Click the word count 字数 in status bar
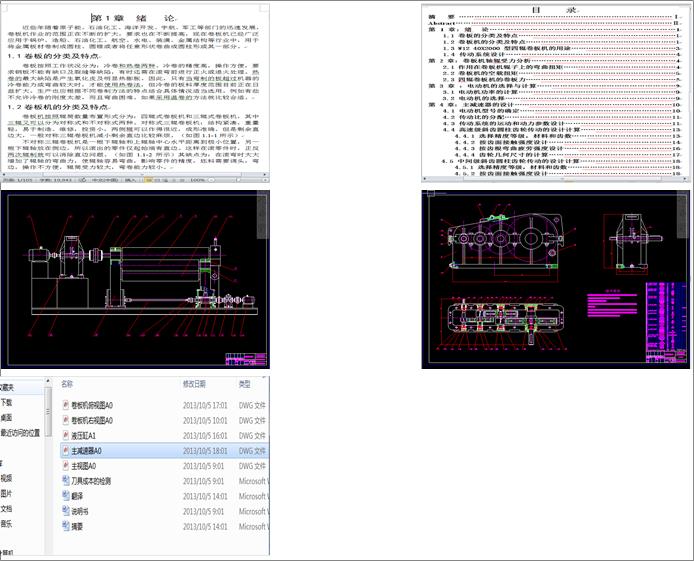Viewport: 694px width, 561px height. 55,180
